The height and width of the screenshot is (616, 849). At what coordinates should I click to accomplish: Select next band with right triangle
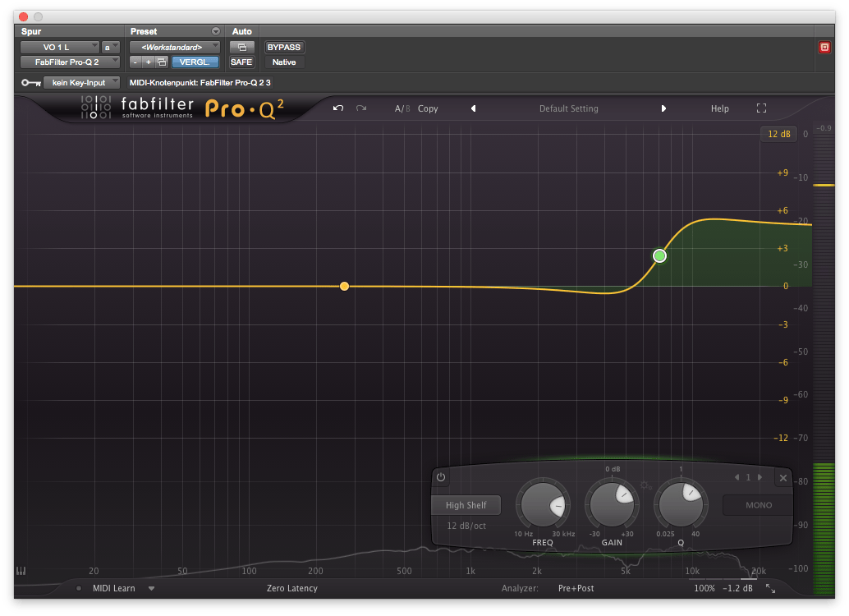click(x=760, y=477)
